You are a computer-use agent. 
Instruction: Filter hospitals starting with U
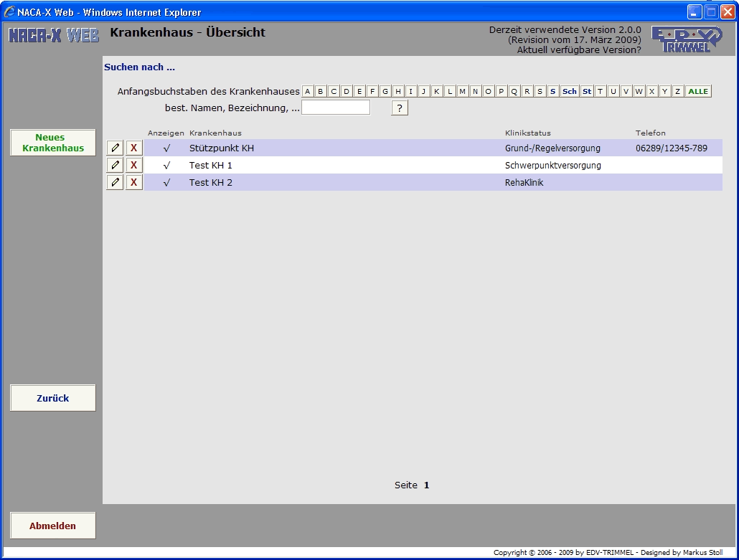pos(613,91)
